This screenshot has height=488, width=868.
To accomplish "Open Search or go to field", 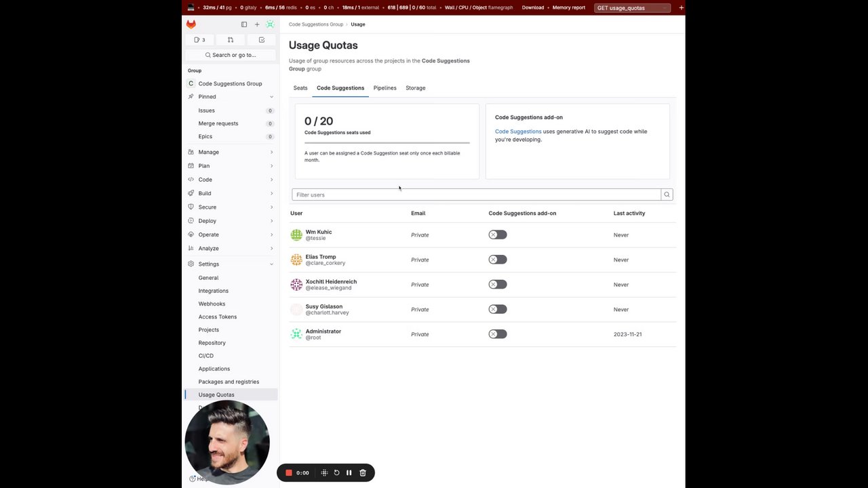I will point(231,55).
